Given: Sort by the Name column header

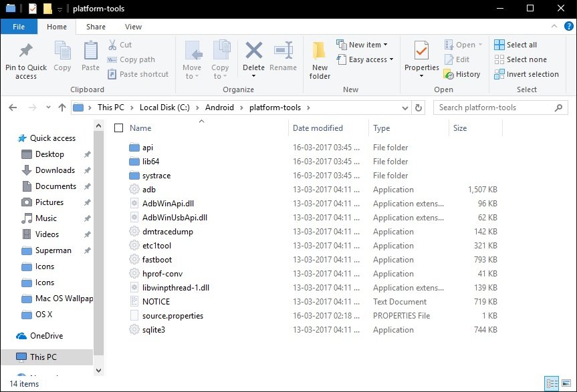Looking at the screenshot, I should [x=140, y=128].
